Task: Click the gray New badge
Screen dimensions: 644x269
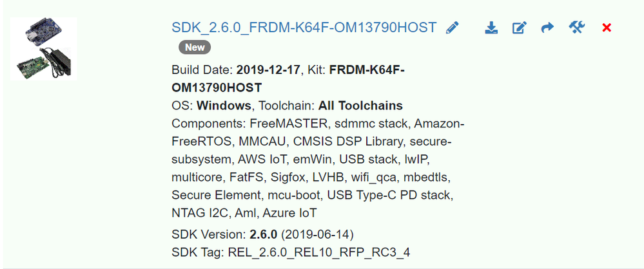Action: coord(195,47)
